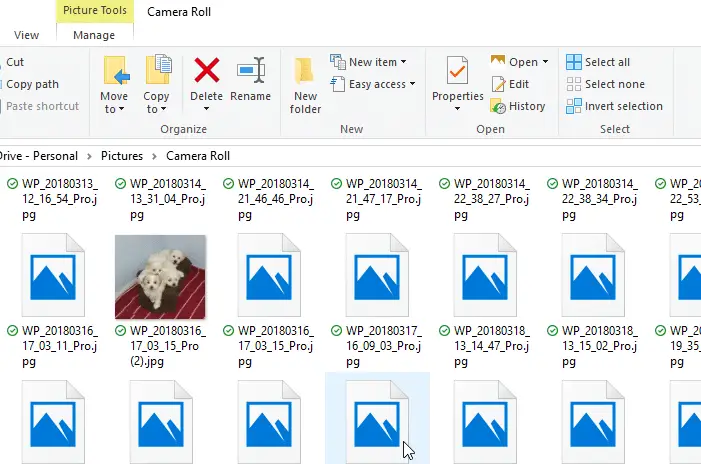Screen dimensions: 701x464
Task: Select file WP_20180314_21_46_46_Pro.jpg
Action: coord(275,199)
